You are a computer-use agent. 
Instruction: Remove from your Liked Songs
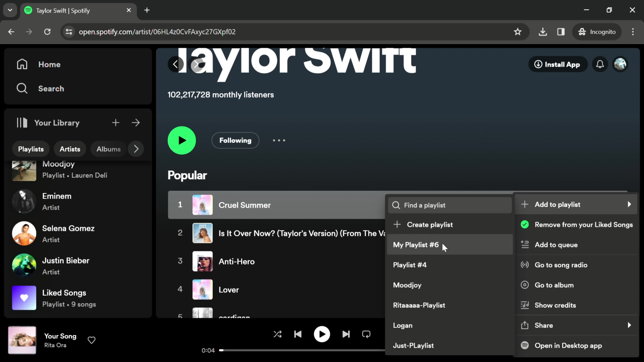coord(576,225)
